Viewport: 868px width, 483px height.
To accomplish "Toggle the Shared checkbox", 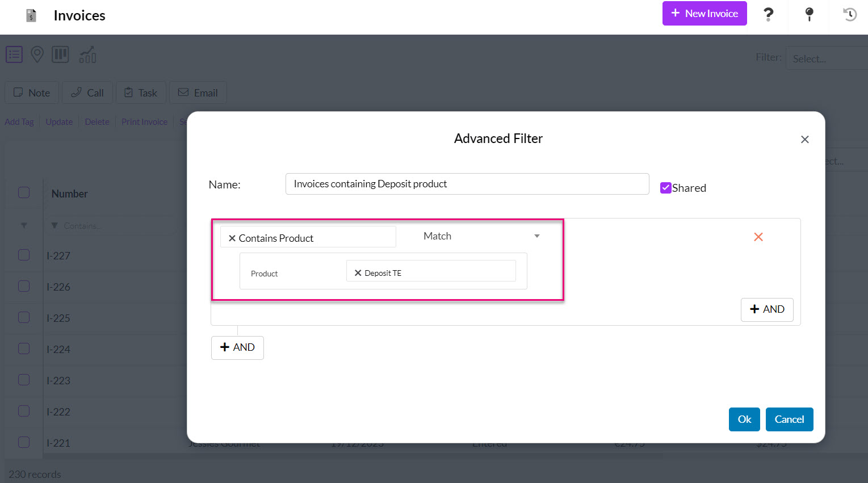I will pos(666,188).
